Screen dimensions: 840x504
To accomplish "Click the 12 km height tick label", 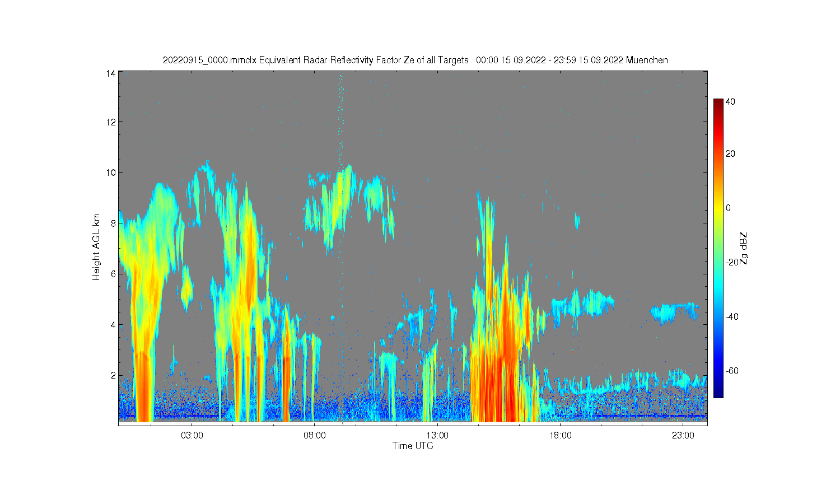I will (x=111, y=122).
